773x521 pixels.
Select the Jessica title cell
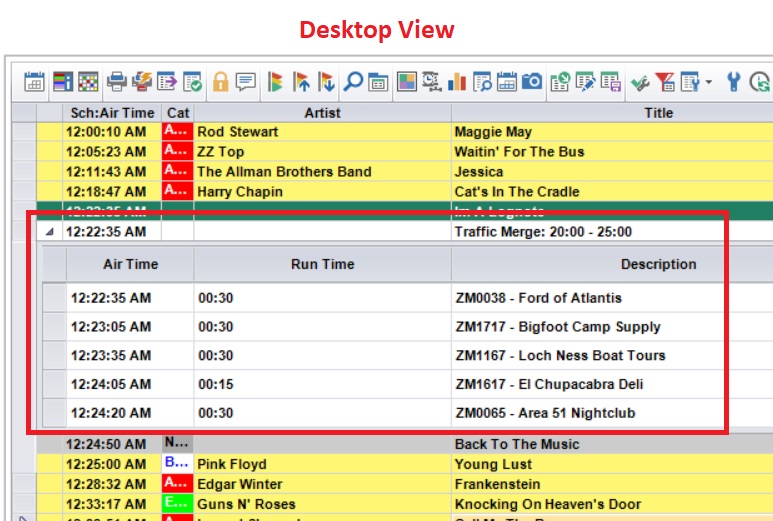click(612, 172)
